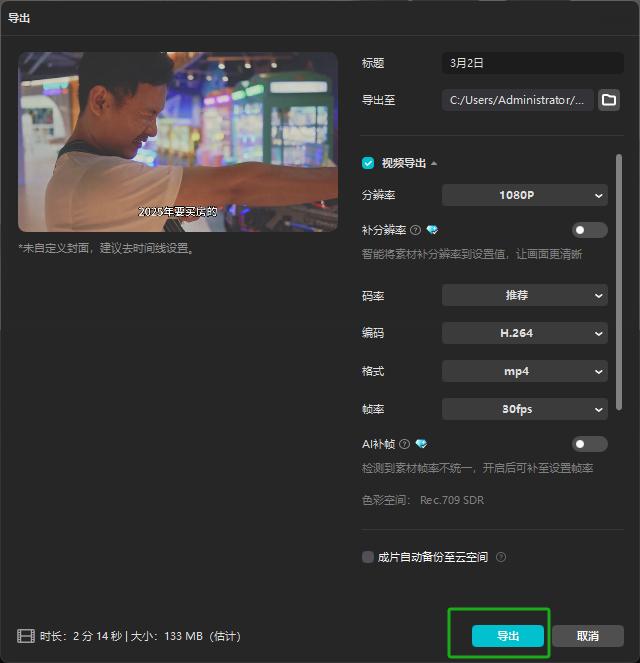Click help icon beside AI补帧
The image size is (640, 663).
coord(405,444)
